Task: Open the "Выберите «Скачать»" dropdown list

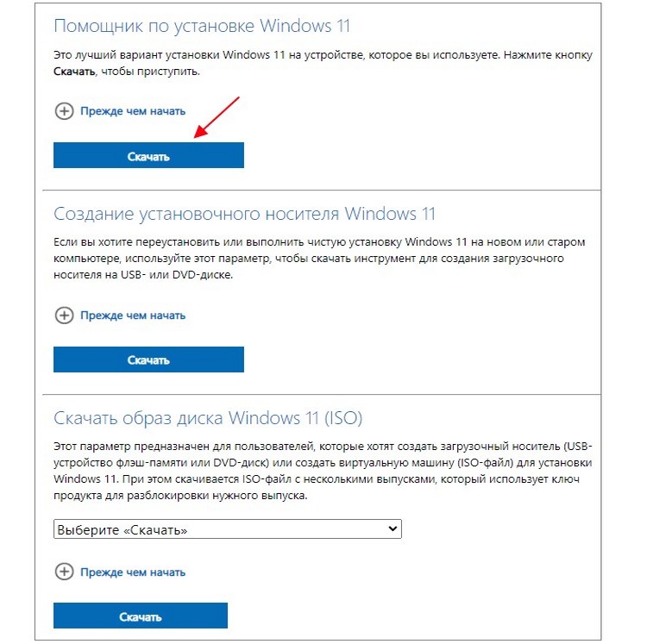Action: 228,529
